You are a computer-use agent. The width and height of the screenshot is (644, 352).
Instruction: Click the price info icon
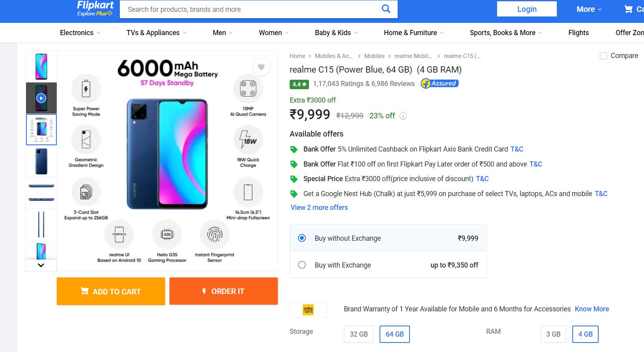point(403,116)
